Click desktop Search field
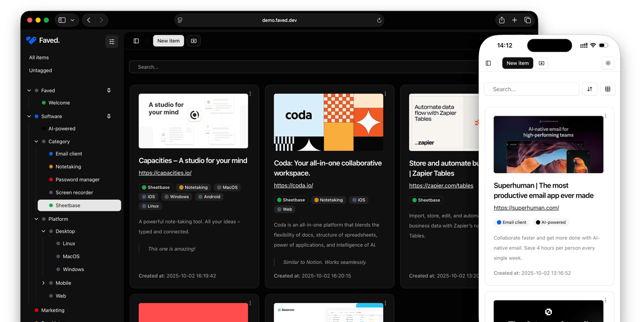This screenshot has height=322, width=644. tap(304, 67)
